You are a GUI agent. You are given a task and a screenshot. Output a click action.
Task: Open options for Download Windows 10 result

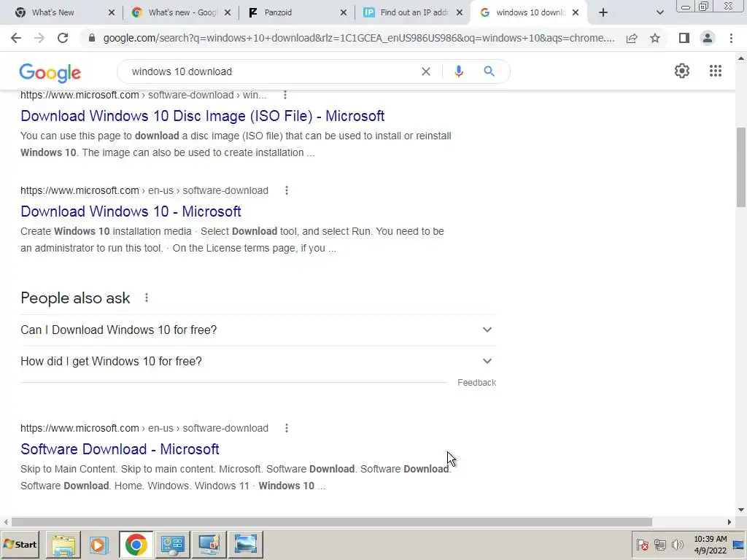[x=286, y=190]
